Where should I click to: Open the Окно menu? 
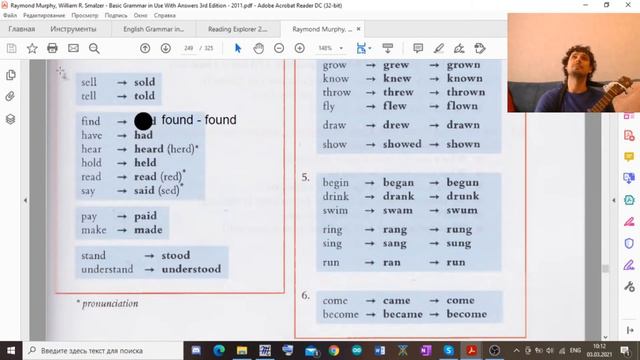[x=140, y=16]
